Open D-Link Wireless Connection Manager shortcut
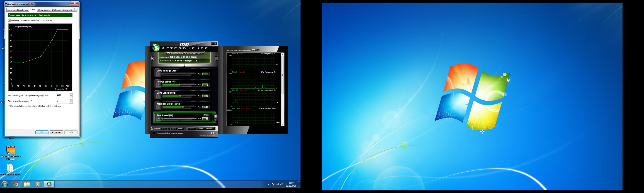This screenshot has width=644, height=193. (x=11, y=150)
